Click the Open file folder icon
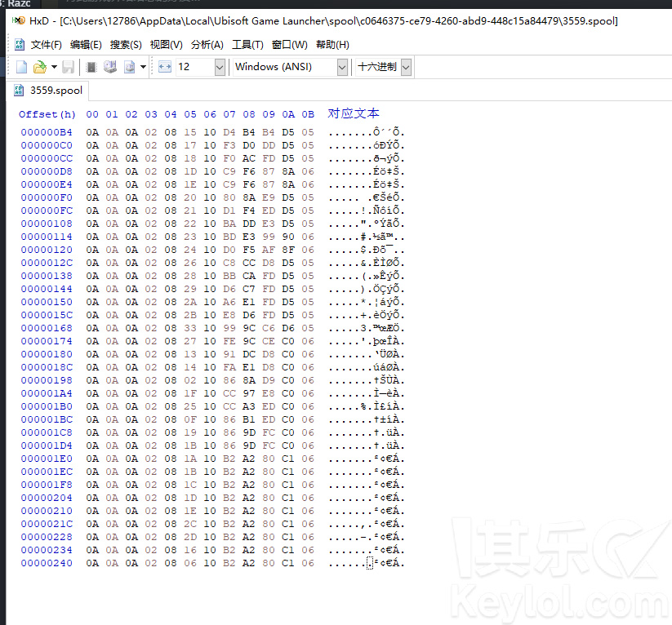The image size is (672, 625). tap(39, 67)
